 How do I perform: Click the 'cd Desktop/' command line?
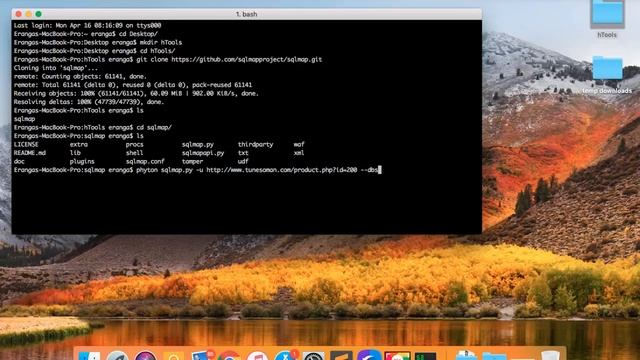86,34
